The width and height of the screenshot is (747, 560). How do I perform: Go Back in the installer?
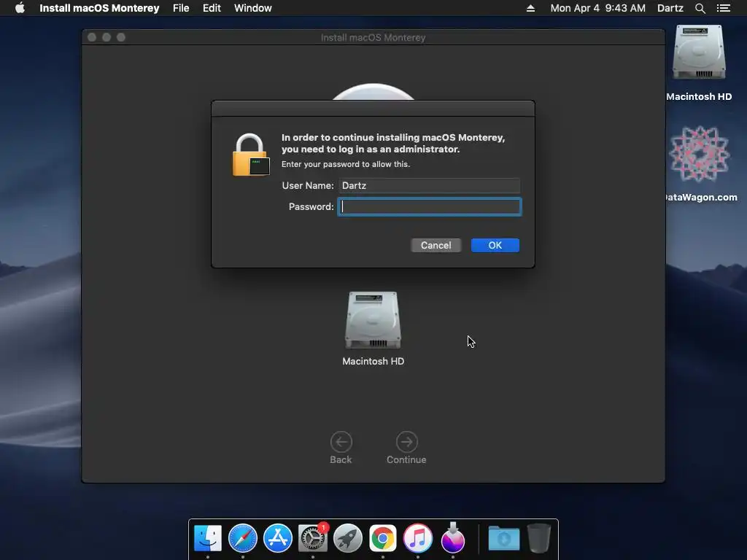(x=341, y=448)
